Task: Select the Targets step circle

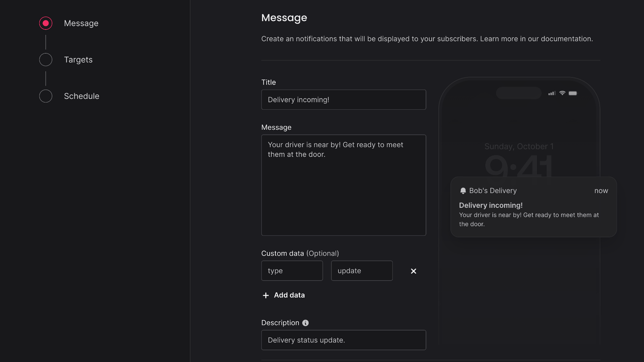Action: pos(46,60)
